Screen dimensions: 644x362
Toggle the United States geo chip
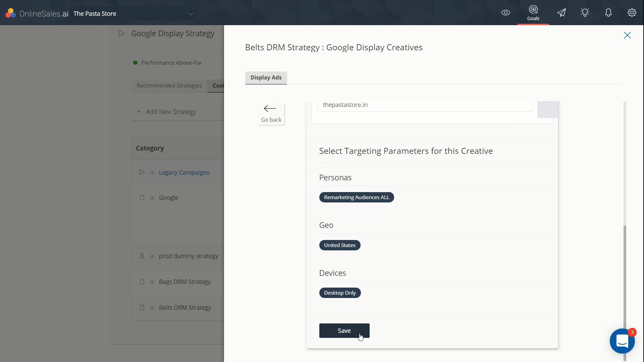click(340, 245)
